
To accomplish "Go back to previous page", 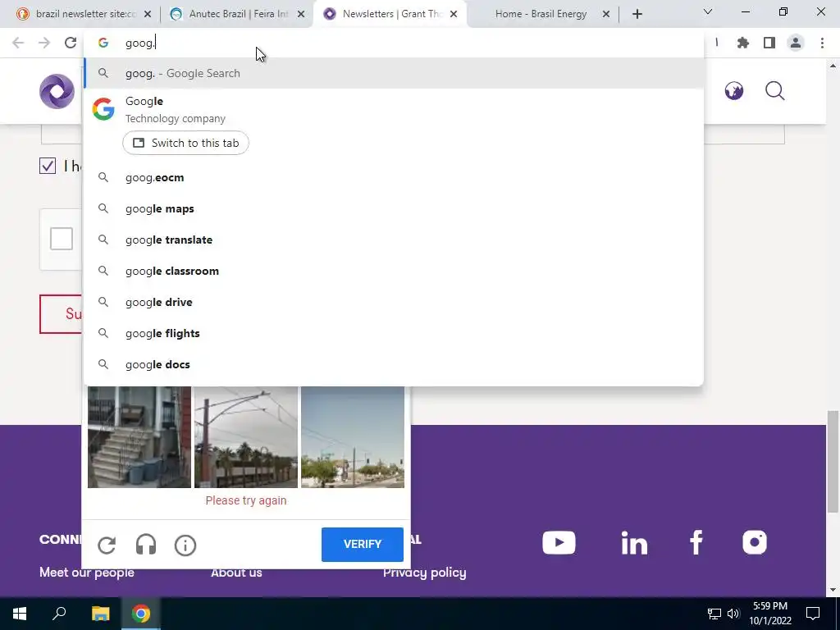I will pyautogui.click(x=18, y=43).
